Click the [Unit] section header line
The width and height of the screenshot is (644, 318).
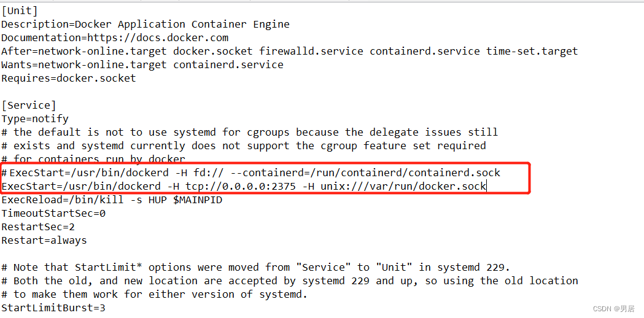click(19, 12)
